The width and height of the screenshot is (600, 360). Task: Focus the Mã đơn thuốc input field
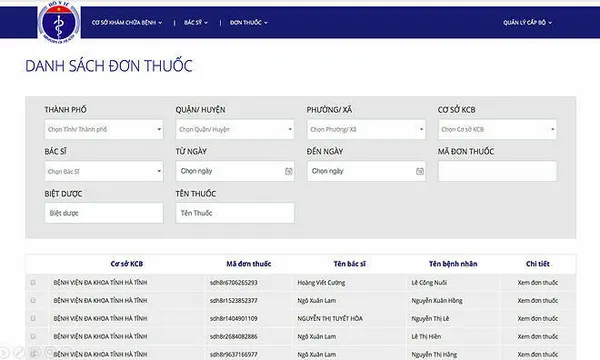point(497,171)
